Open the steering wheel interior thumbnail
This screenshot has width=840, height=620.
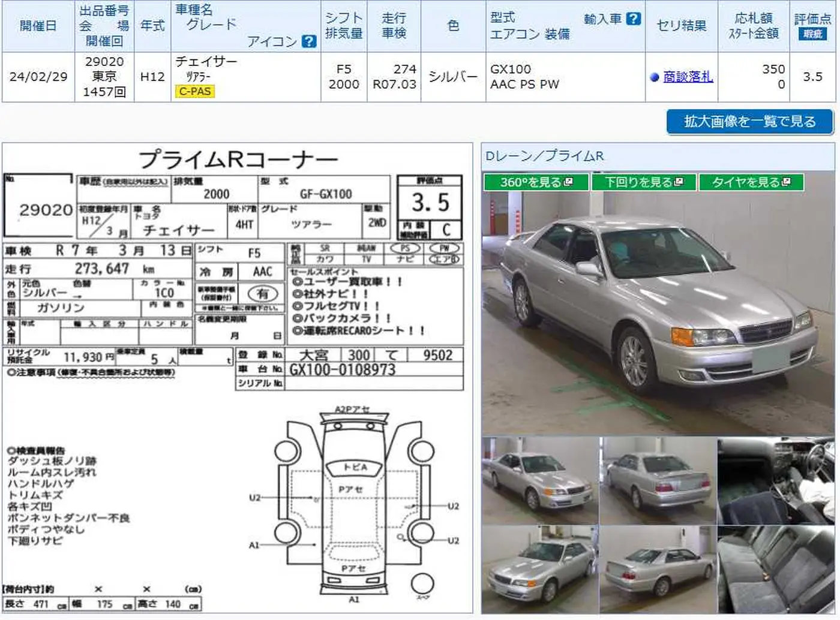tap(776, 481)
